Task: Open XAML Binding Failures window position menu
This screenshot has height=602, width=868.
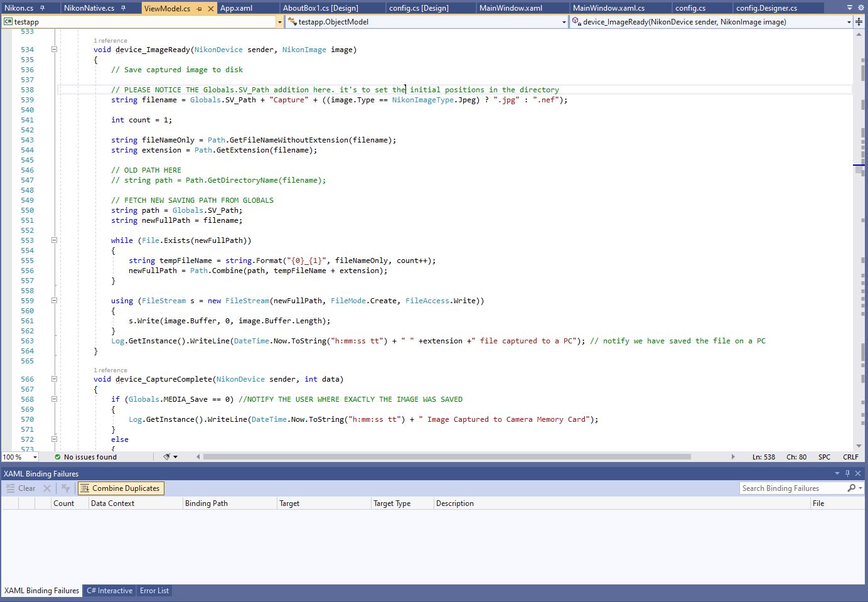Action: click(x=837, y=473)
